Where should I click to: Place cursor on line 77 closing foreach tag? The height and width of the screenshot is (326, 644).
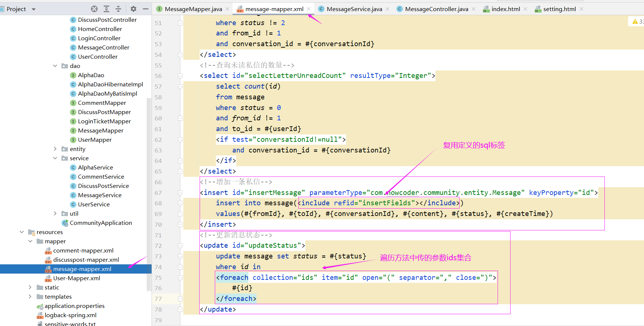pyautogui.click(x=236, y=299)
